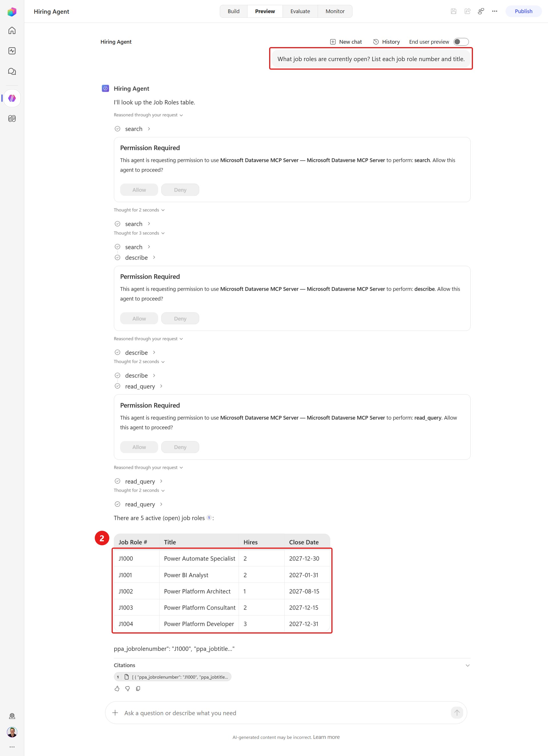548x756 pixels.
Task: Click the thumbs up feedback icon
Action: pos(117,688)
